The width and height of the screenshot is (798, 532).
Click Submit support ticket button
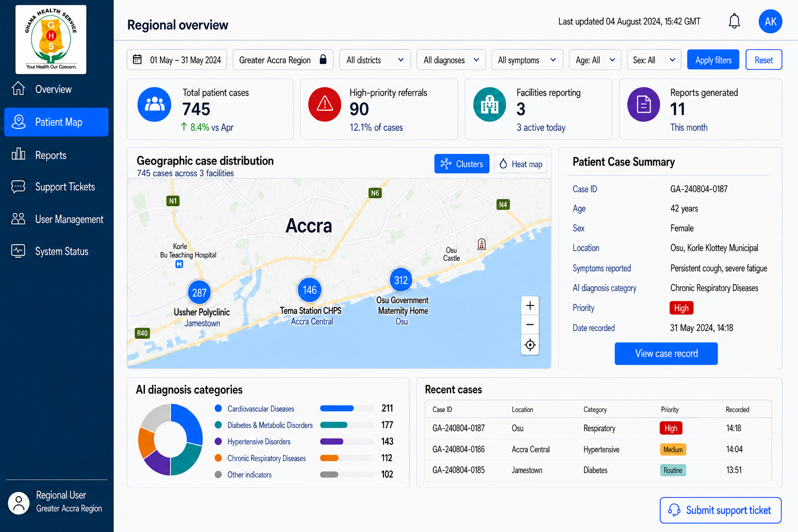(x=721, y=510)
